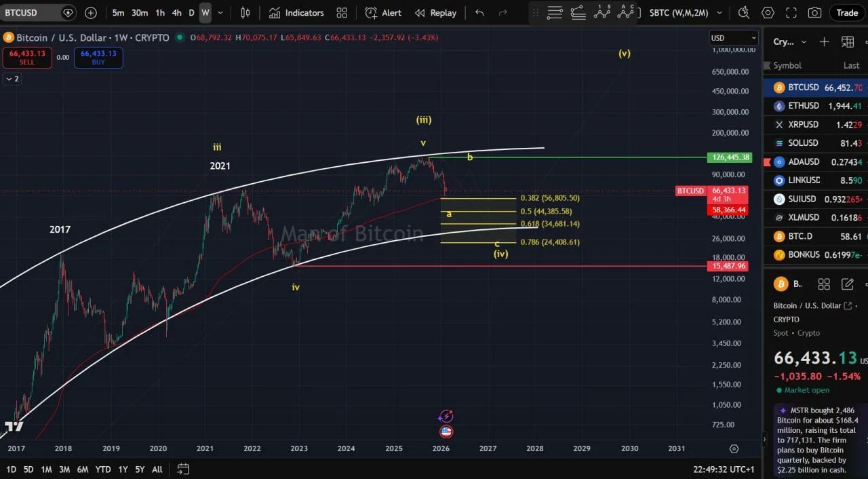The height and width of the screenshot is (479, 868).
Task: Open the watchlist name dropdown 'Cry...'
Action: (x=790, y=42)
